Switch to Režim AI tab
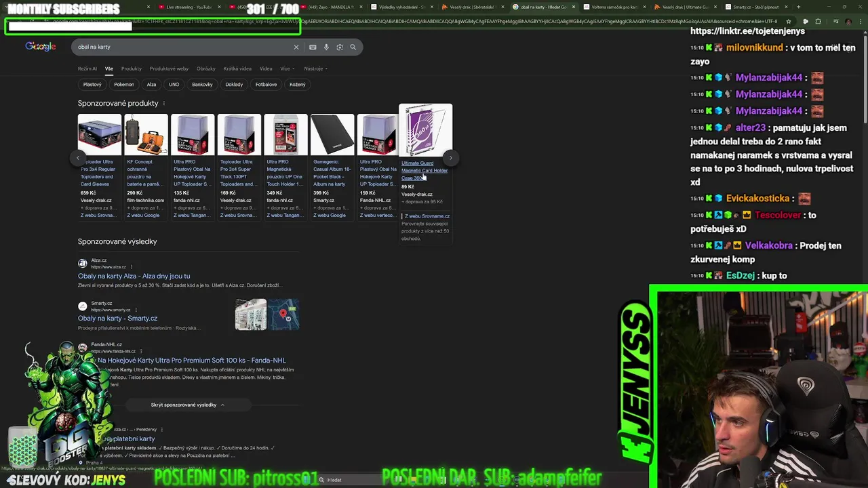The image size is (868, 488). tap(87, 68)
